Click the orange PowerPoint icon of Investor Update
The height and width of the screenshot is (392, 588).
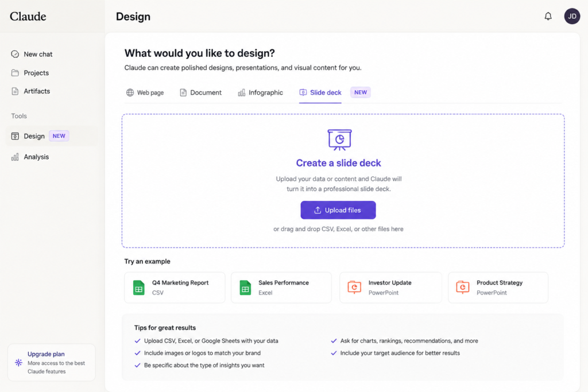[x=354, y=287]
